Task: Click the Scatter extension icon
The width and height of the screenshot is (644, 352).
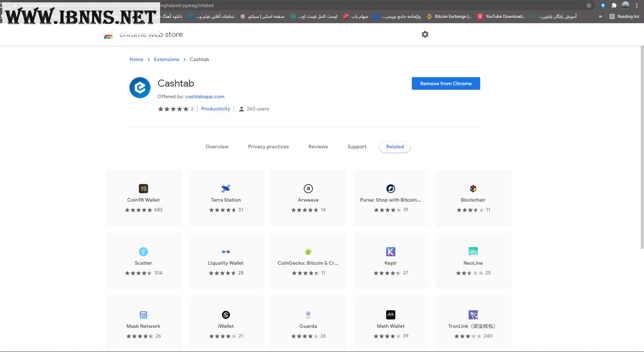Action: point(143,252)
